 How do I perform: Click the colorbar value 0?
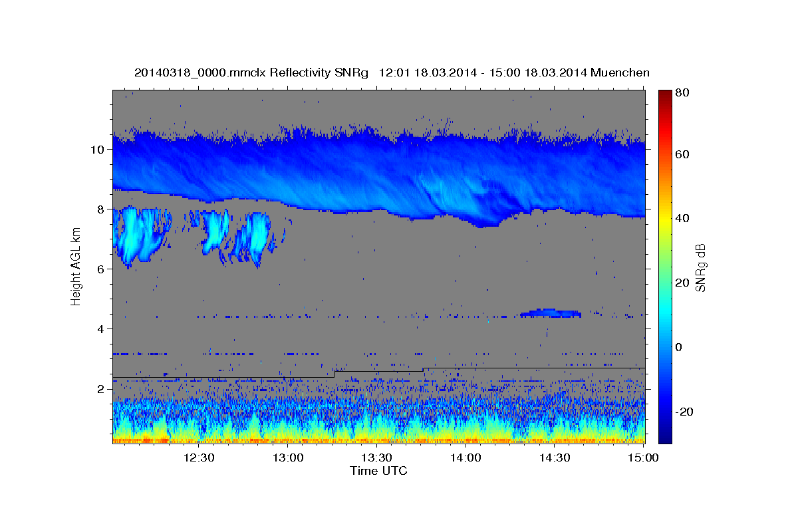click(678, 346)
